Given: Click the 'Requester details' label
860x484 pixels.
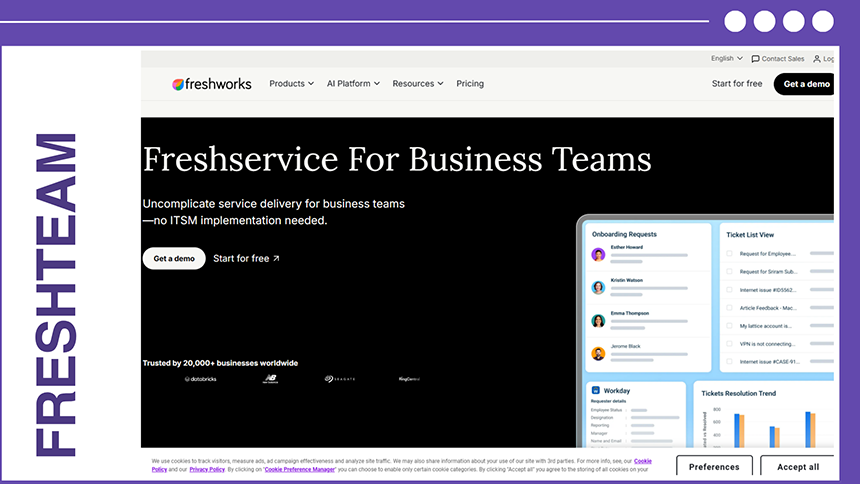Looking at the screenshot, I should click(x=608, y=401).
